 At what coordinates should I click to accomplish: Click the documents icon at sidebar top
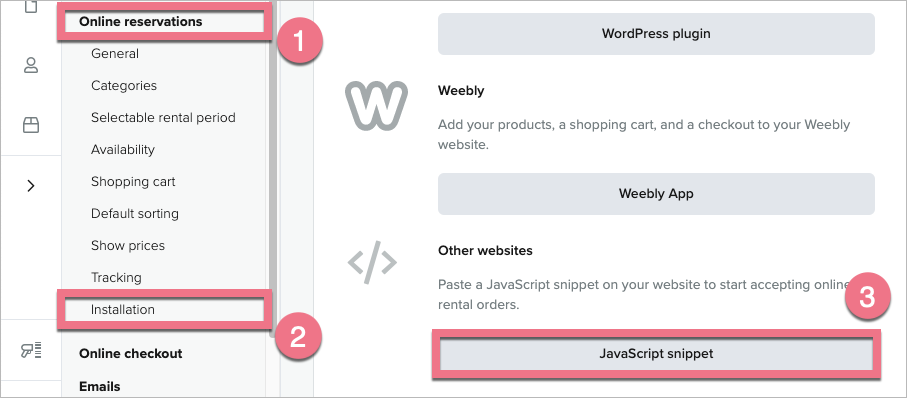(x=31, y=6)
